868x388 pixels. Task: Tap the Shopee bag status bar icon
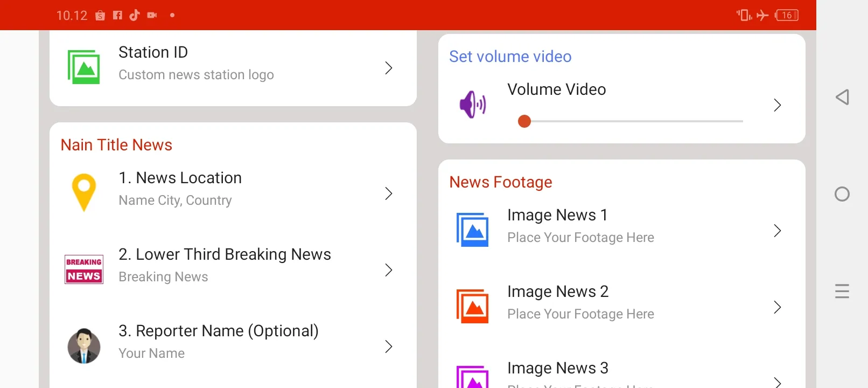[100, 15]
